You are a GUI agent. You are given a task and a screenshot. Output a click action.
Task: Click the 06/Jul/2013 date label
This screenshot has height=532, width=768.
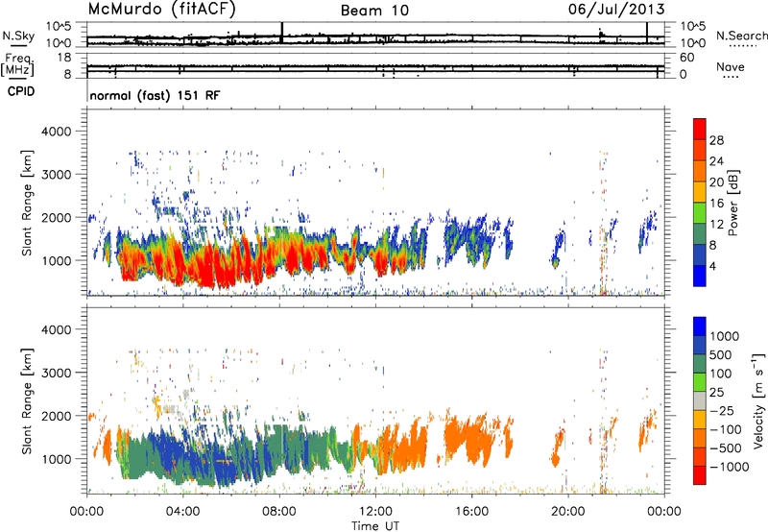(616, 10)
